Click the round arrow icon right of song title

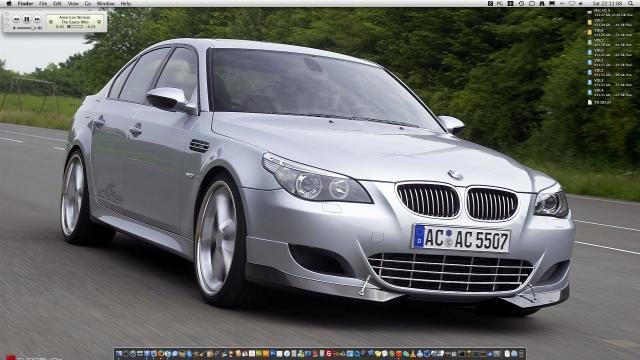(99, 22)
